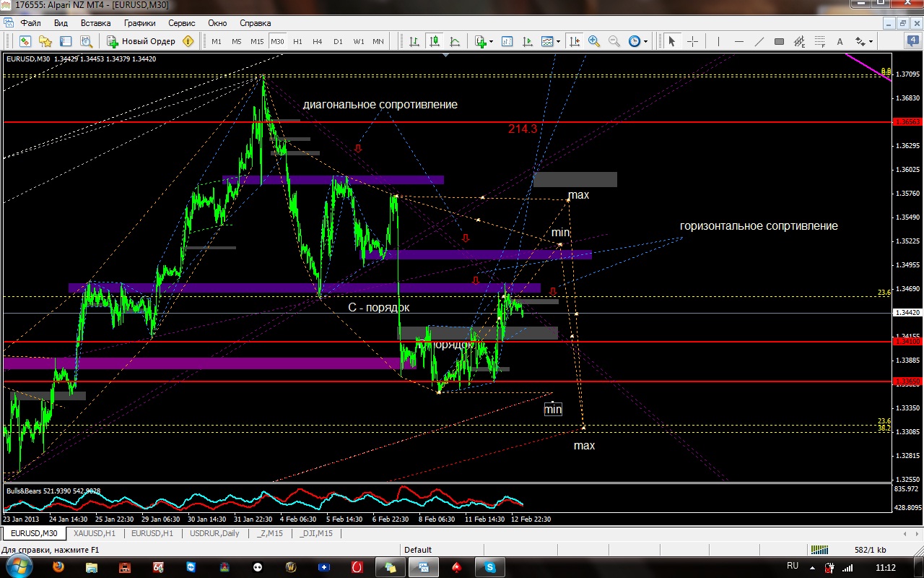Select the crosshair tool
This screenshot has width=924, height=578.
[692, 41]
